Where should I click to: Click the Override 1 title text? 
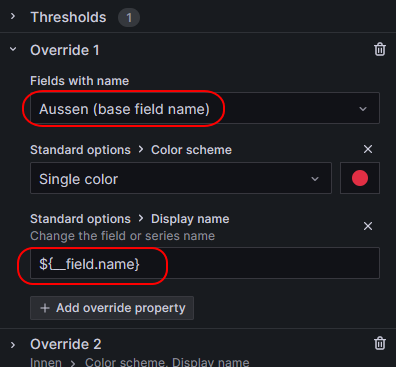(x=65, y=50)
